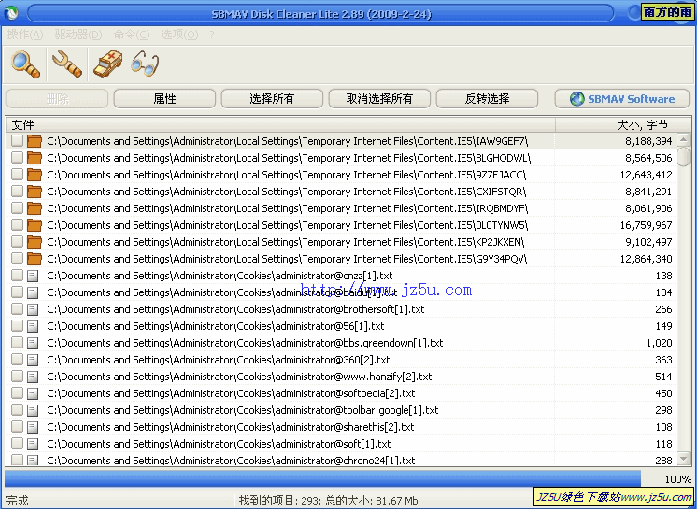Select the chrono24[1].txt cookie path text
The width and height of the screenshot is (697, 509).
231,460
